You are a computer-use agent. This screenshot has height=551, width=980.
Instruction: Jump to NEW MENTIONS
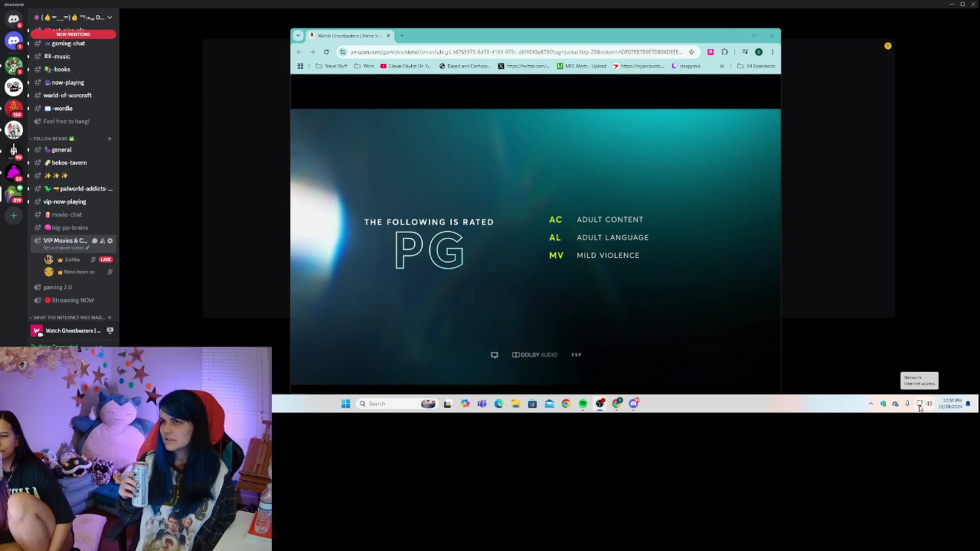pos(73,34)
